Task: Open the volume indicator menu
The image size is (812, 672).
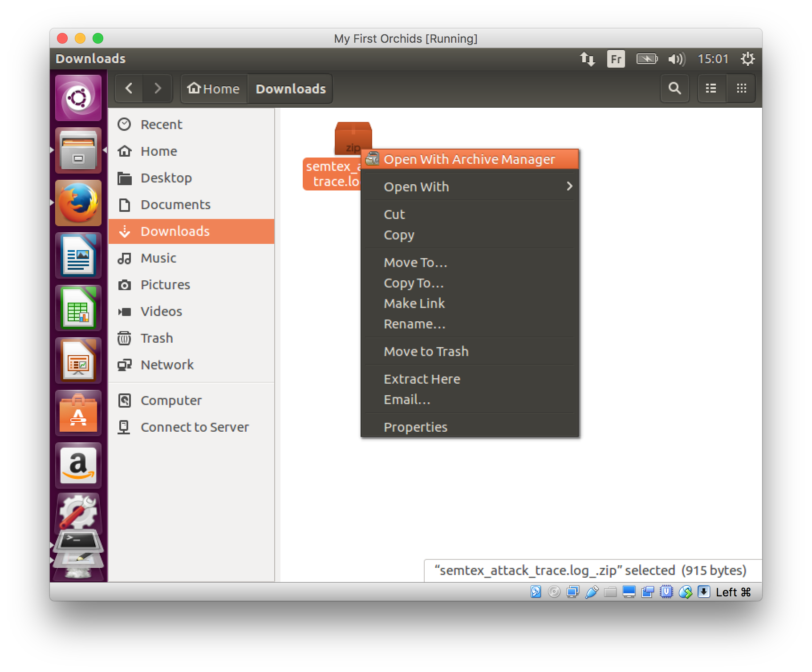Action: pyautogui.click(x=676, y=59)
